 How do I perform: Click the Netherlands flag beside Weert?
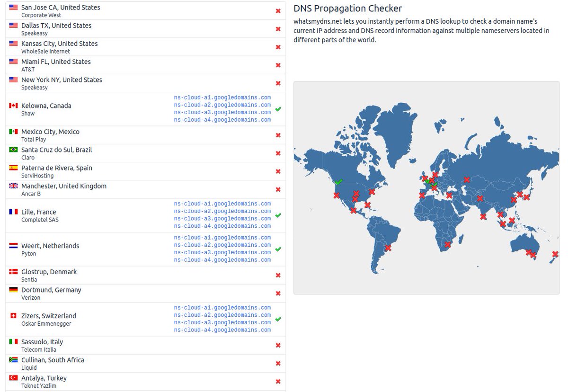pos(13,246)
